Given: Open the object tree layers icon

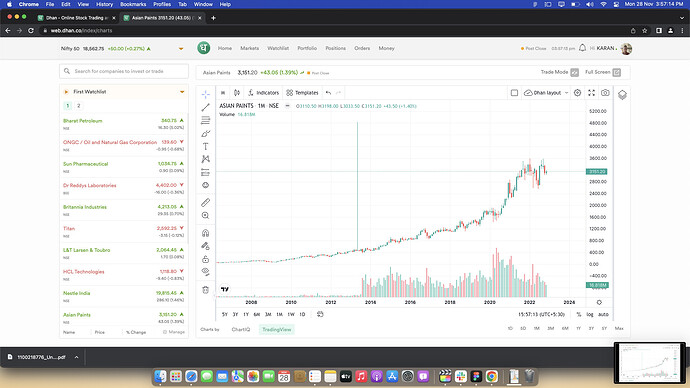Looking at the screenshot, I should point(622,95).
